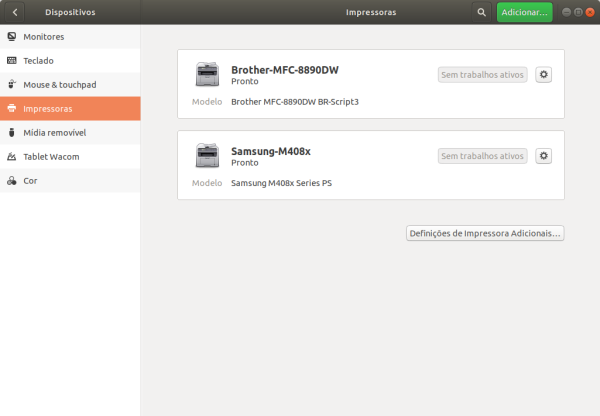Screen dimensions: 600x416
Task: Open the Impressoras sidebar entry
Action: (70, 109)
